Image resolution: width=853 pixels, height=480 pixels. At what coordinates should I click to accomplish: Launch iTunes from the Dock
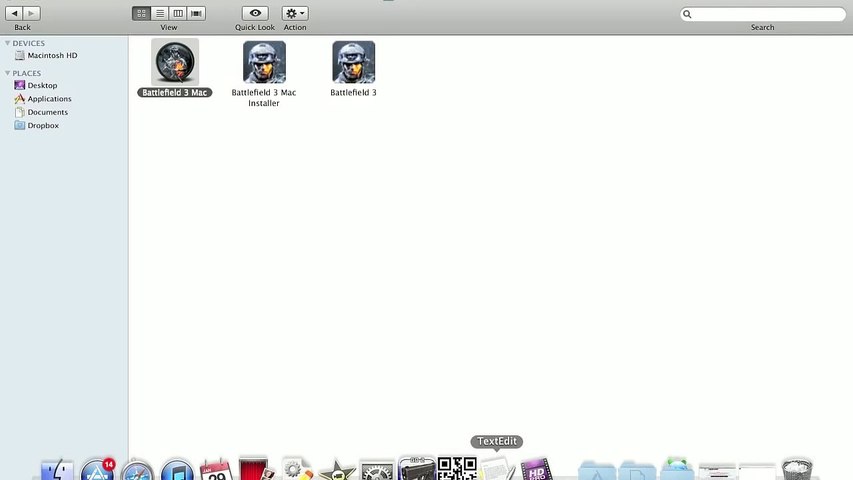(x=177, y=470)
